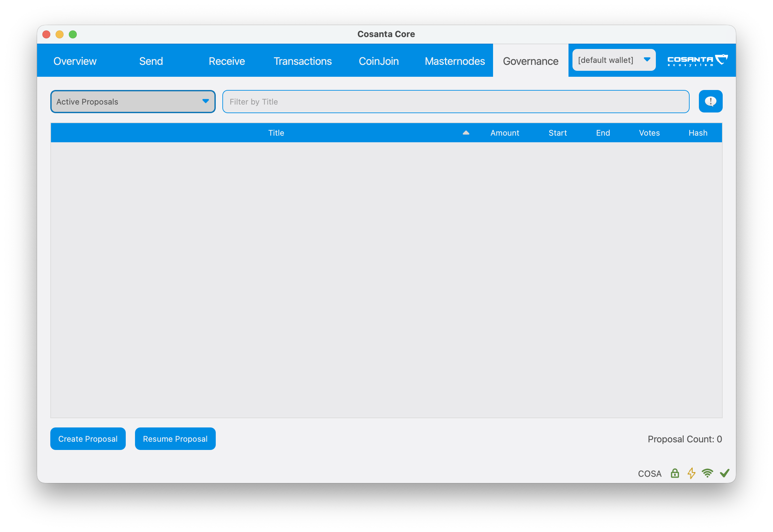
Task: Click the Create Proposal button
Action: [88, 439]
